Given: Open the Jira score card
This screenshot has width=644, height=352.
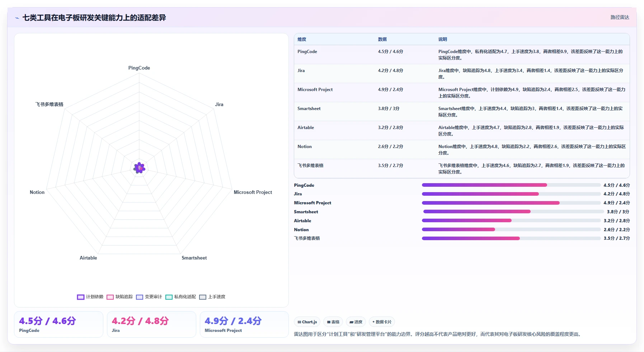Looking at the screenshot, I should click(x=151, y=324).
